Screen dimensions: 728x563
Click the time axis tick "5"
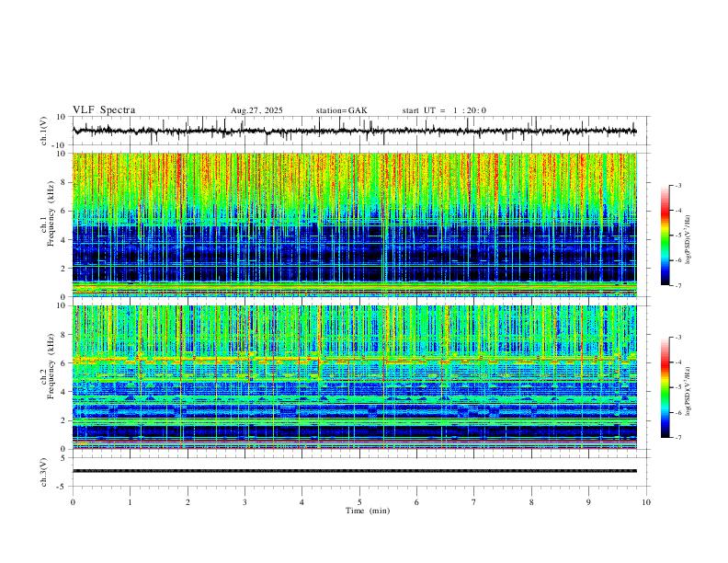(x=359, y=502)
